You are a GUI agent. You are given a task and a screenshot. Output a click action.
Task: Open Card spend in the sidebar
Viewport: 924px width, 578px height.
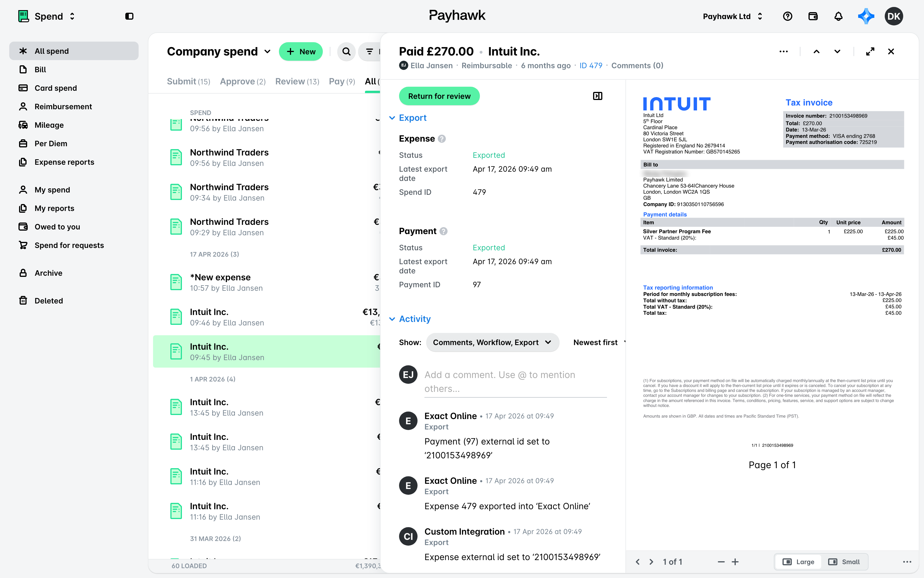(x=74, y=88)
